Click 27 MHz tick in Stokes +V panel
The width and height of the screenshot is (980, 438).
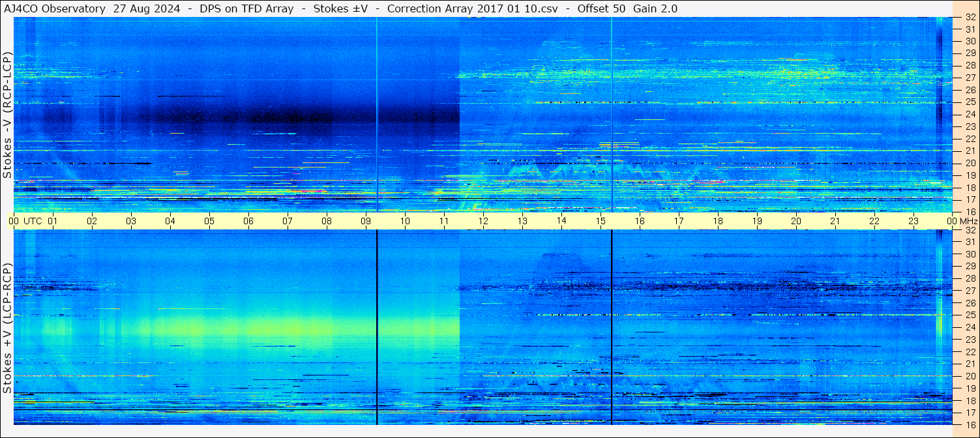(970, 291)
